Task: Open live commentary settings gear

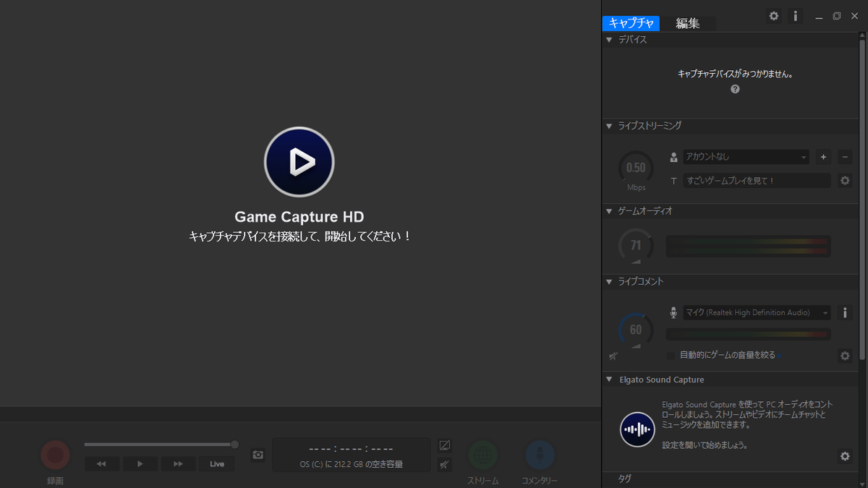Action: point(845,356)
